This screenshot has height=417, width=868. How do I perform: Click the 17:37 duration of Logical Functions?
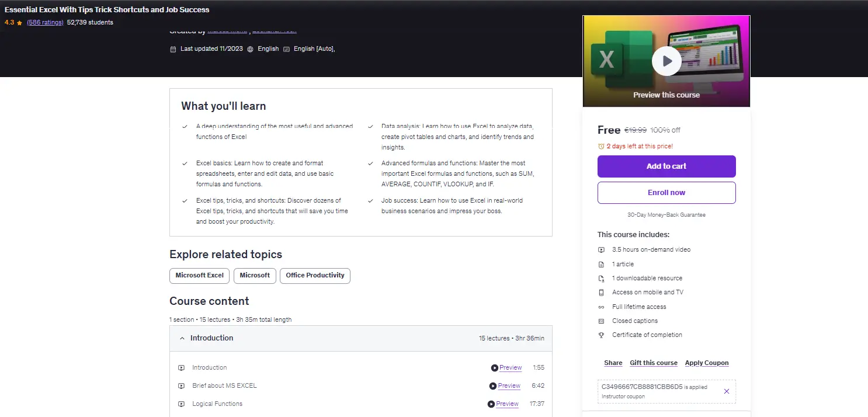[537, 404]
